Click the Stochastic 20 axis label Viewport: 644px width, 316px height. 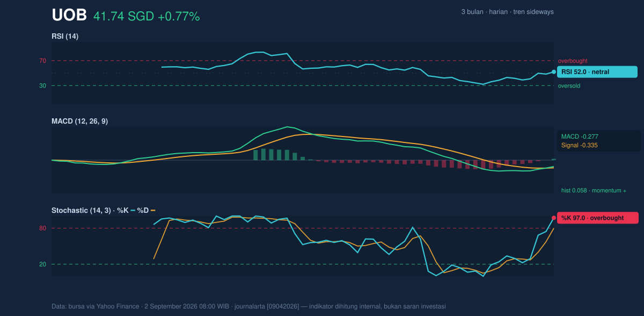click(42, 264)
